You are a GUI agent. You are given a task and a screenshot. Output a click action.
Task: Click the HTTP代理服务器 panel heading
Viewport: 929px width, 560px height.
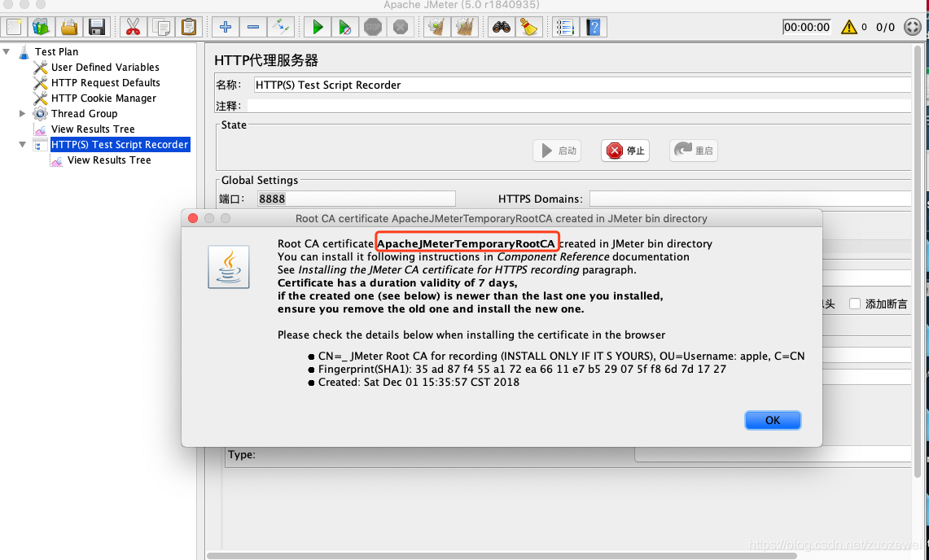(266, 60)
